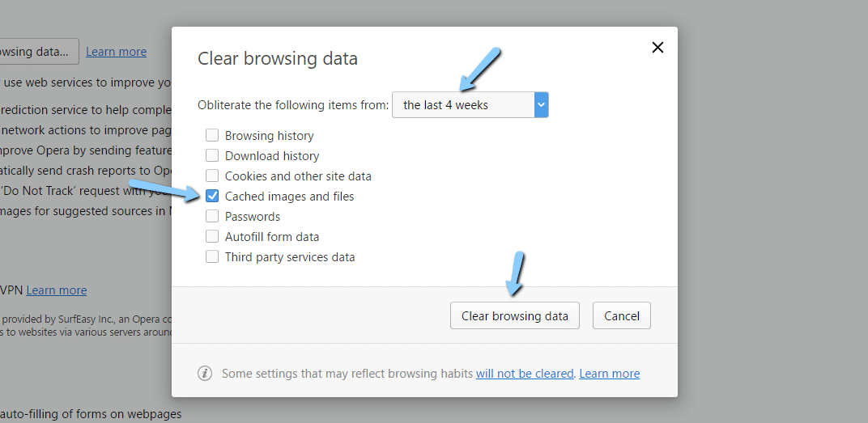Cancel the clear data dialog
868x423 pixels.
point(622,316)
